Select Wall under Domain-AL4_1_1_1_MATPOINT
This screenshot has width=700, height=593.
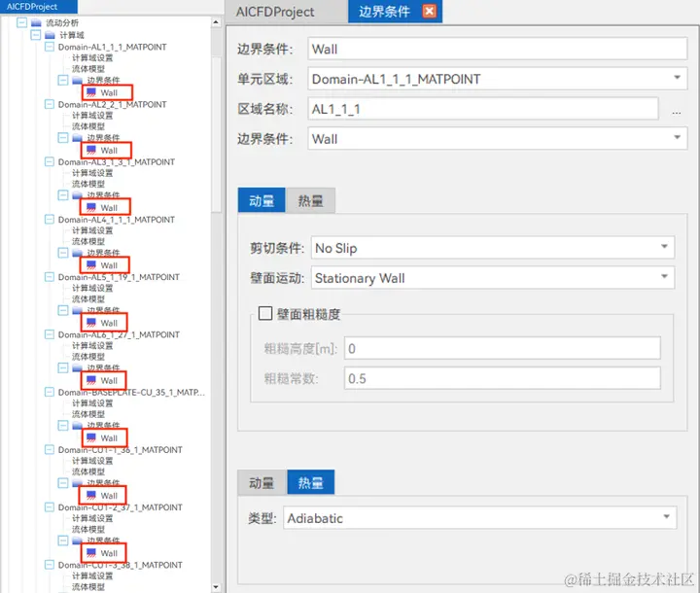[109, 265]
